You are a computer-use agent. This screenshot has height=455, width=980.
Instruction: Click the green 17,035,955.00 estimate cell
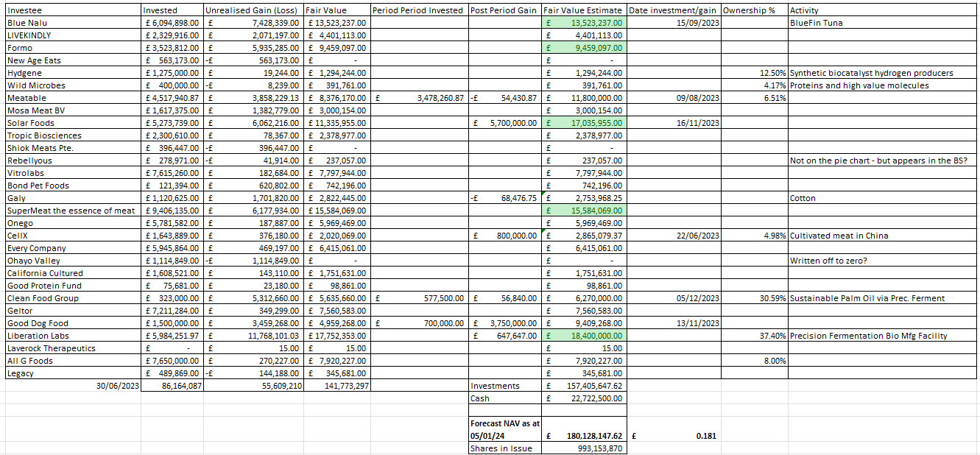pyautogui.click(x=585, y=123)
